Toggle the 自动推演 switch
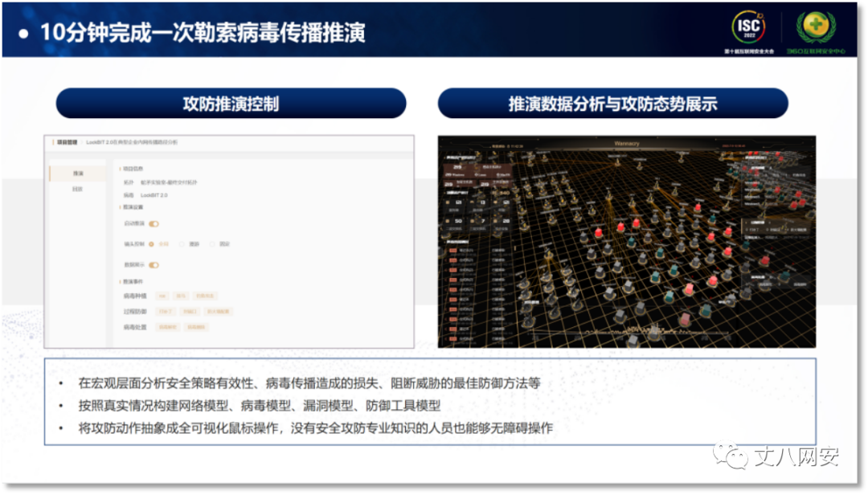 tap(154, 223)
